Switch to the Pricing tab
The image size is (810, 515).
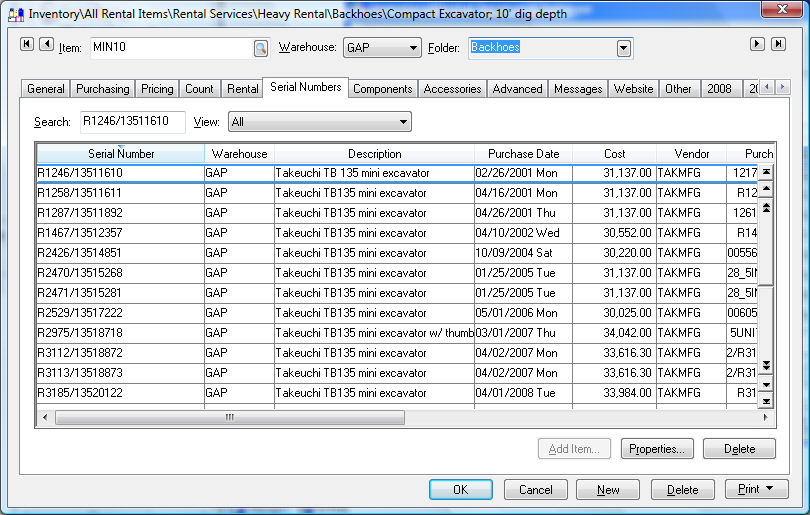tap(157, 88)
